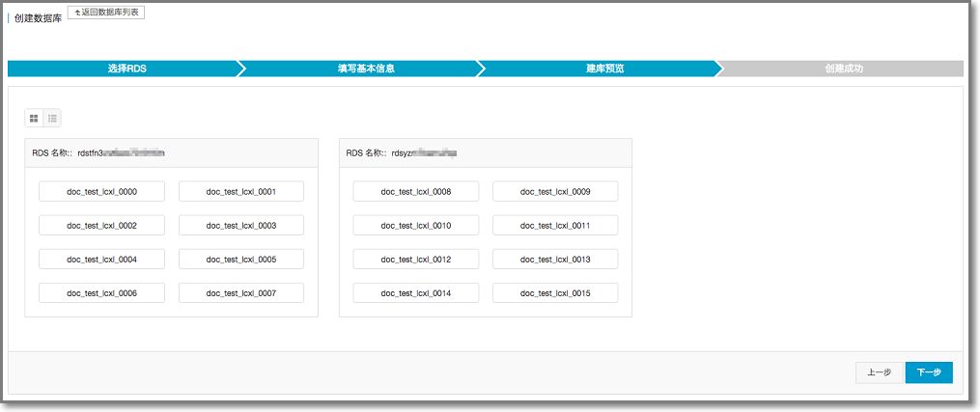Pick doc_test_lcxl_0006 item

102,292
